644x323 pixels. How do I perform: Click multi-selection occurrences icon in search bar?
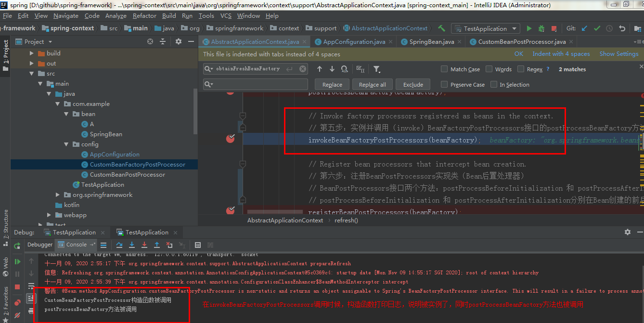tap(361, 69)
